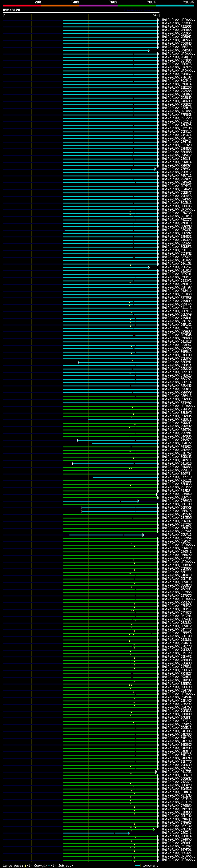Select the UniRef100_A7PNK8 label
197x868 pixels.
(177, 115)
